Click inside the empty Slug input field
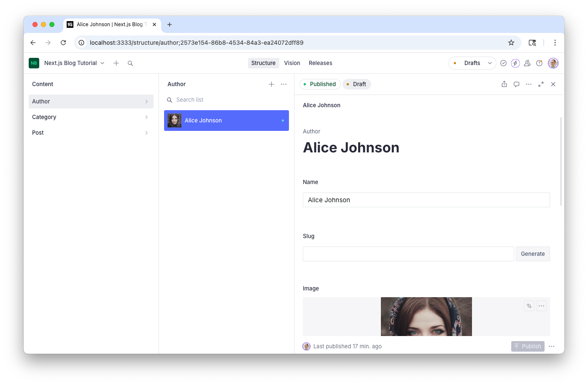 pyautogui.click(x=408, y=254)
